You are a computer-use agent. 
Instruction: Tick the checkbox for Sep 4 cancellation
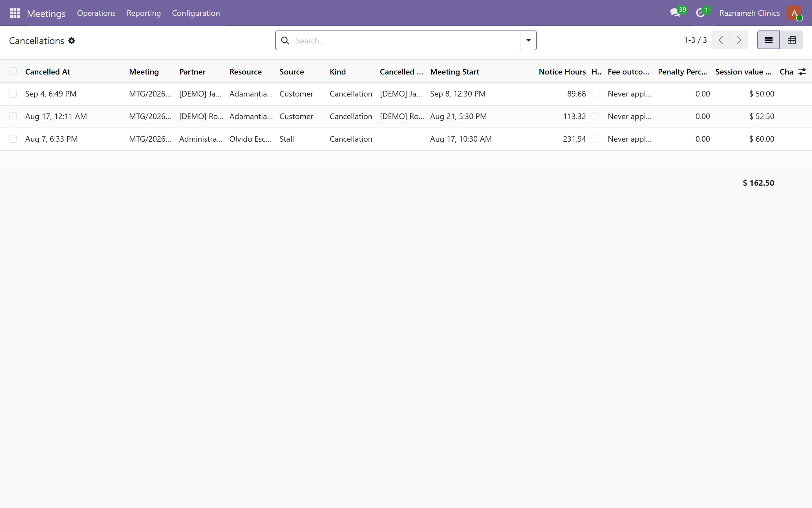[13, 94]
